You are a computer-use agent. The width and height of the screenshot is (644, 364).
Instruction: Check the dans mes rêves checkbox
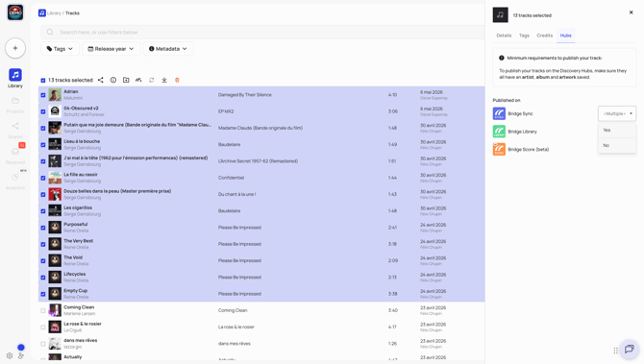pos(42,344)
